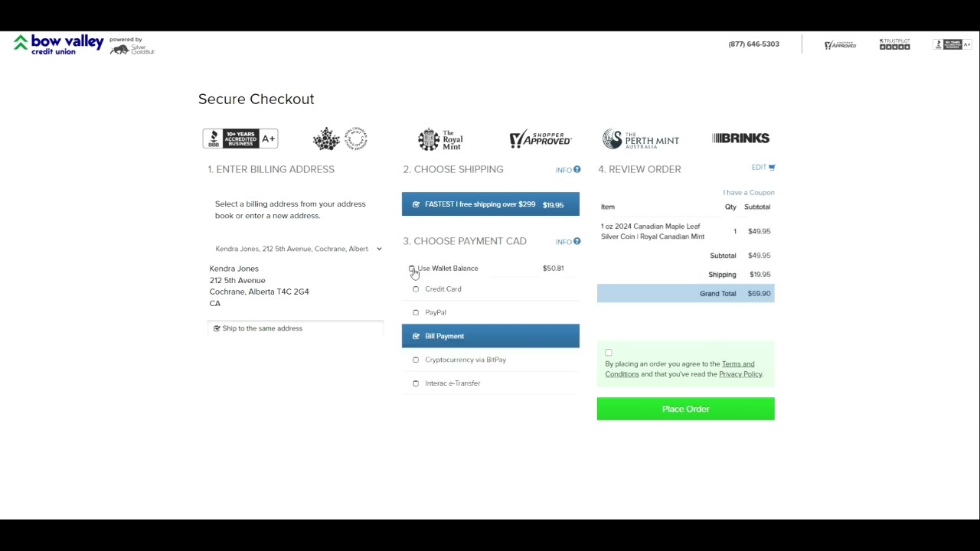Open the billing address dropdown
Image resolution: width=980 pixels, height=551 pixels.
coord(298,249)
